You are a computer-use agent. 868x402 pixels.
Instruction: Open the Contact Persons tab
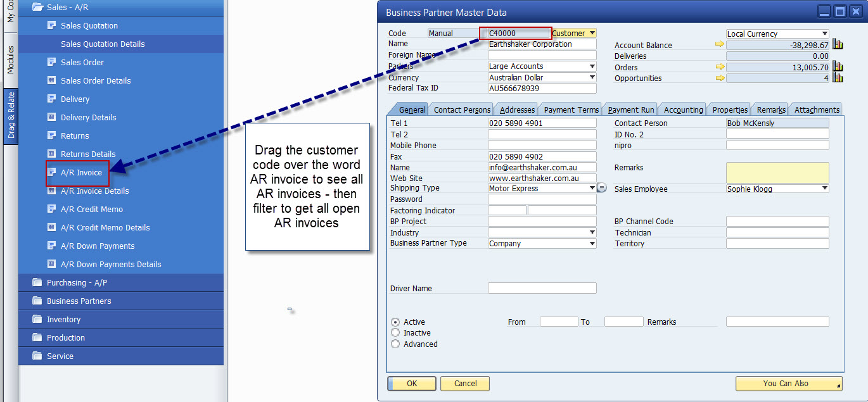coord(462,110)
